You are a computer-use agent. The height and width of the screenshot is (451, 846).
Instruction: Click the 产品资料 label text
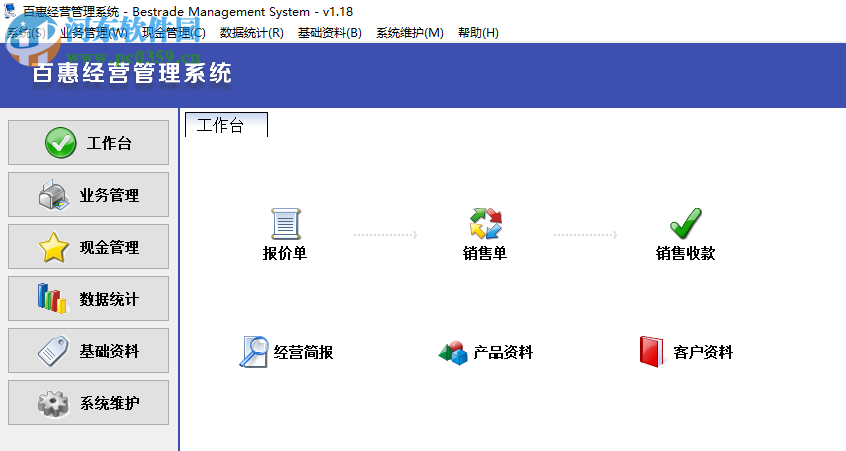tap(503, 352)
